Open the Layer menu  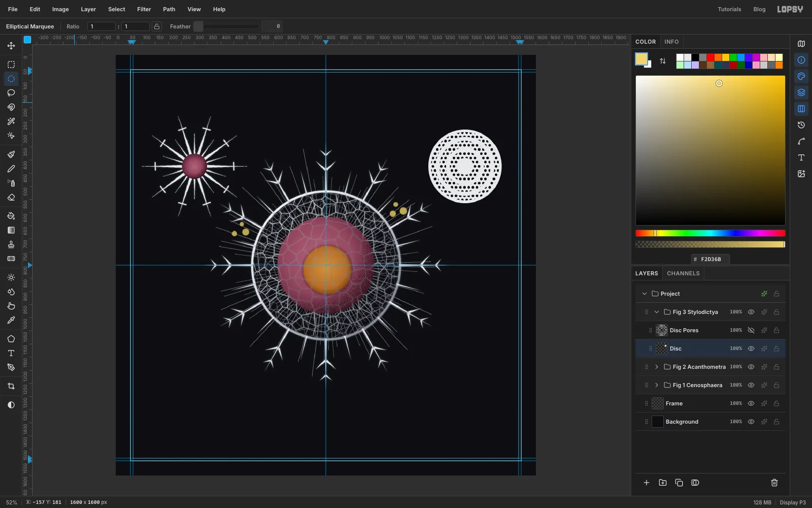(x=88, y=9)
